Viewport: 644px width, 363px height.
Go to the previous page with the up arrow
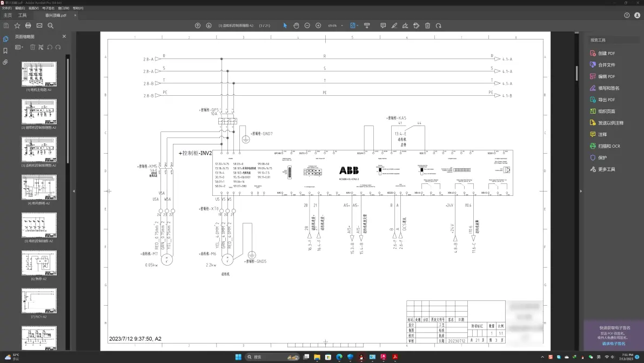(198, 25)
